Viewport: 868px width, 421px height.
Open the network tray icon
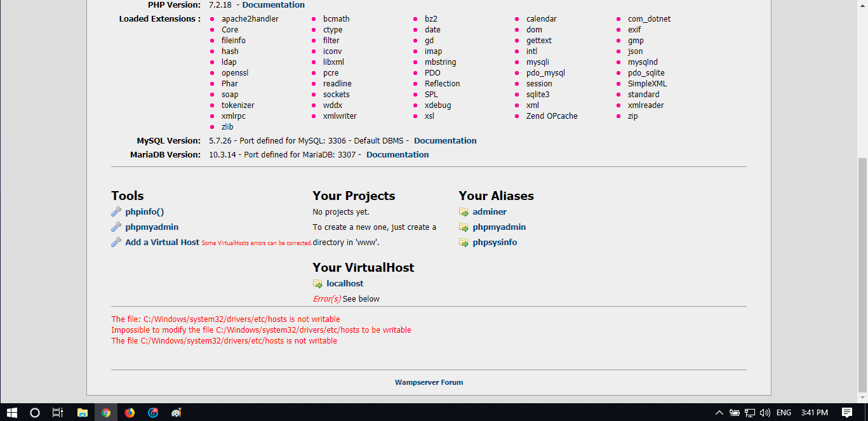pos(750,413)
